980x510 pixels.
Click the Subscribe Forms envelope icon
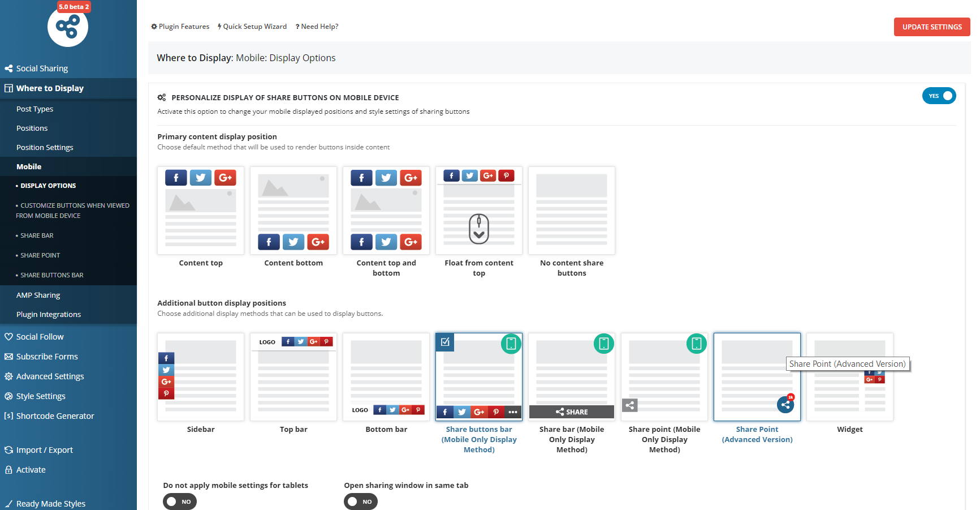(9, 356)
